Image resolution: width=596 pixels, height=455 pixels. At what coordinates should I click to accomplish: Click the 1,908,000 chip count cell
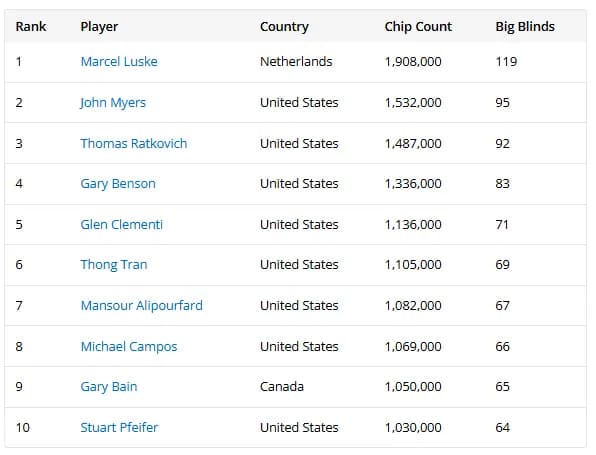413,62
